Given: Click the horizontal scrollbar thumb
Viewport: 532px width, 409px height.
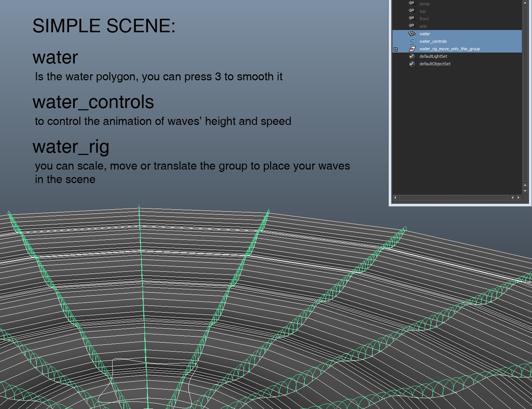Looking at the screenshot, I should coord(455,197).
